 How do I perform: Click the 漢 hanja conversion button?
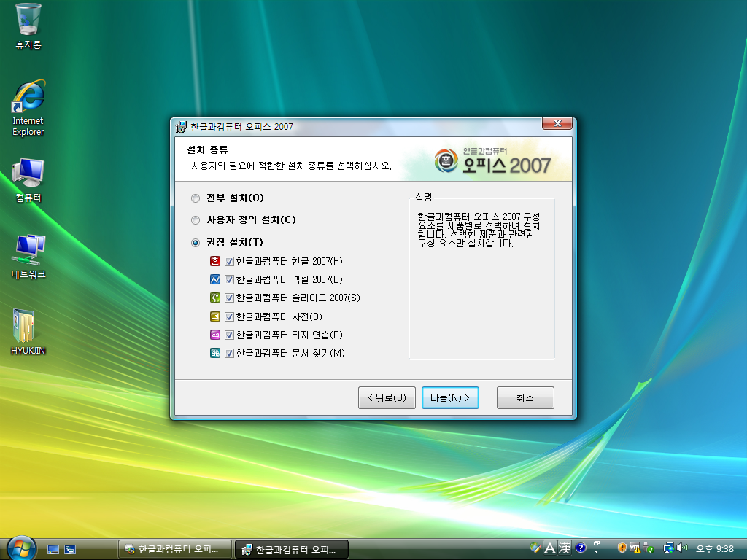click(x=565, y=548)
